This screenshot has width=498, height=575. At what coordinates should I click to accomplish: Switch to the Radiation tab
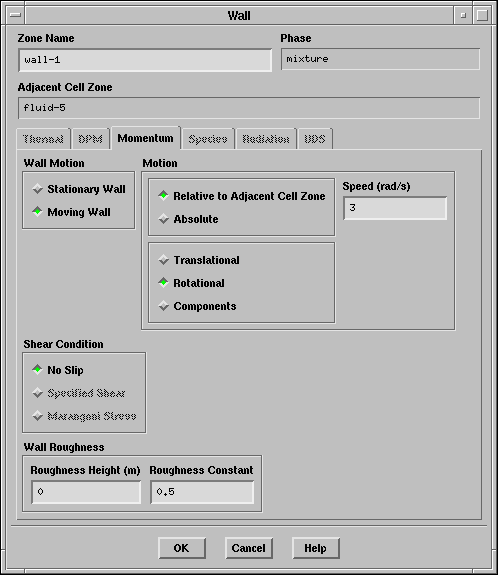coord(266,139)
